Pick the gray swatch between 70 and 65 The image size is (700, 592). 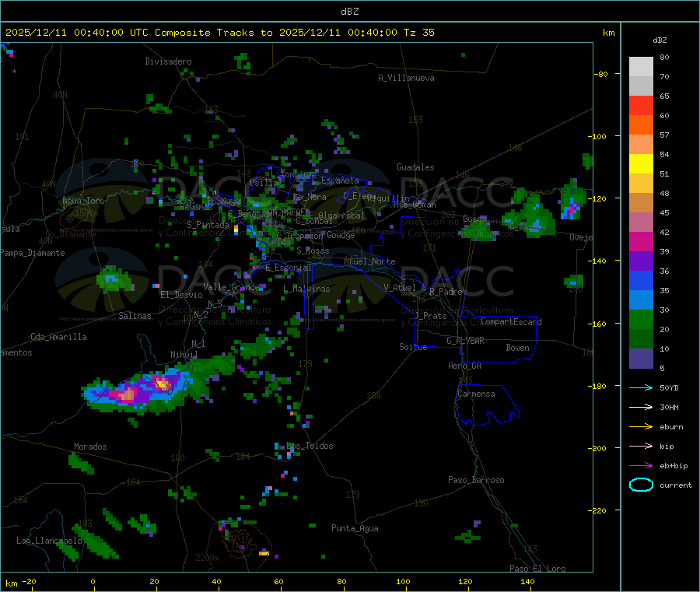[x=641, y=86]
